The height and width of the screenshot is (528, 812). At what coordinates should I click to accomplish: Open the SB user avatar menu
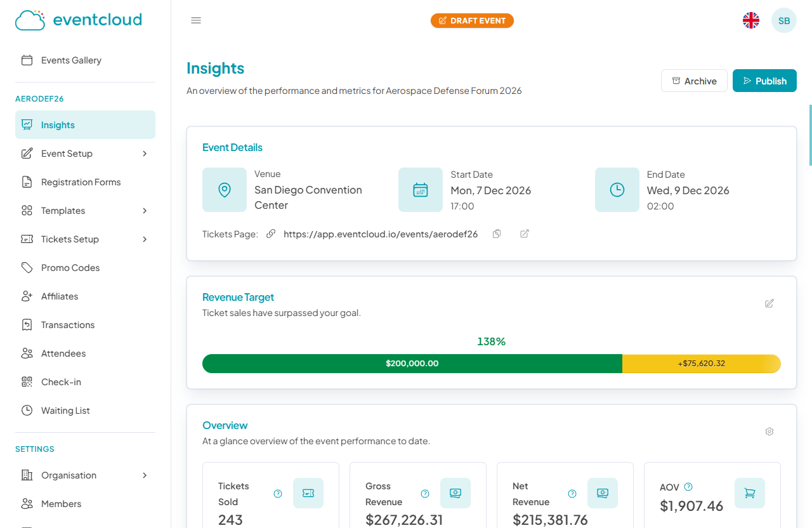click(784, 20)
